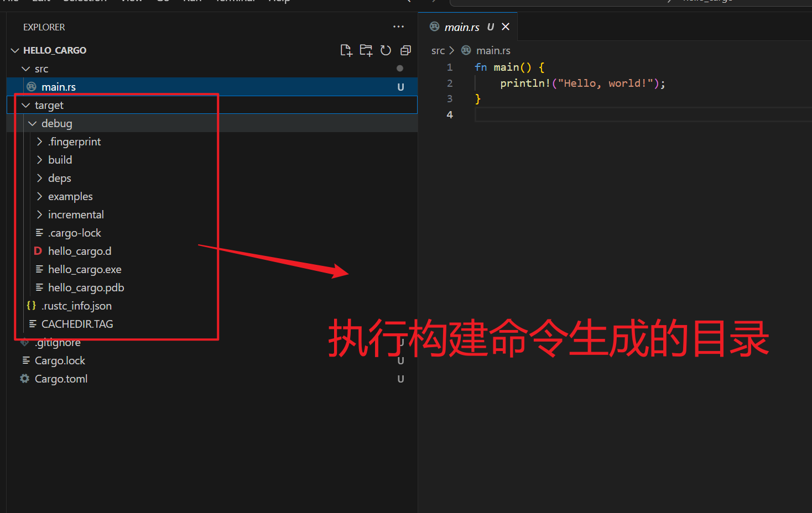812x513 pixels.
Task: Open Explorer views and more actions menu
Action: 398,27
